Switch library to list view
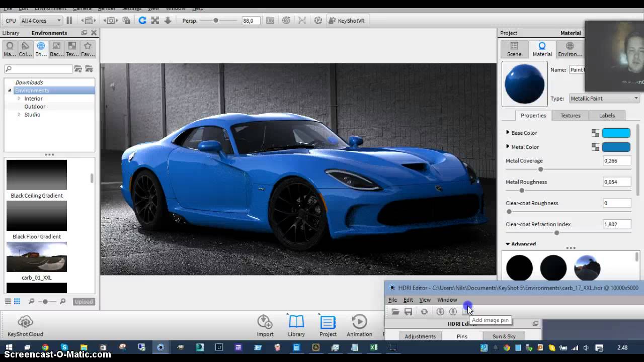The width and height of the screenshot is (644, 362). 8,302
